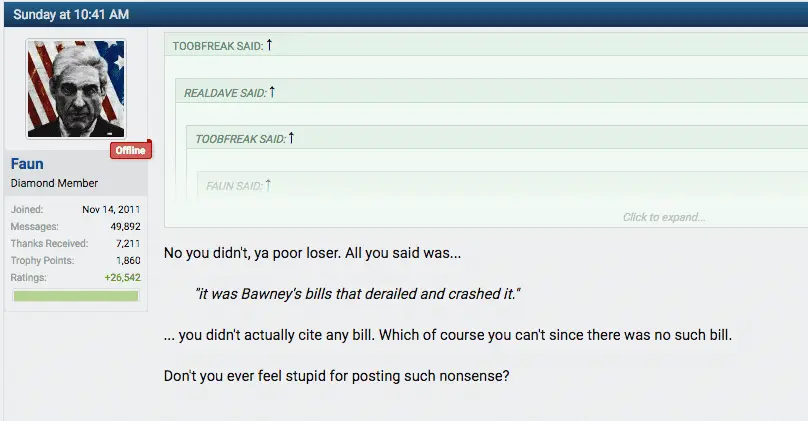Jump to RealDave's post via arrow icon
Image resolution: width=808 pixels, height=421 pixels.
(x=272, y=92)
